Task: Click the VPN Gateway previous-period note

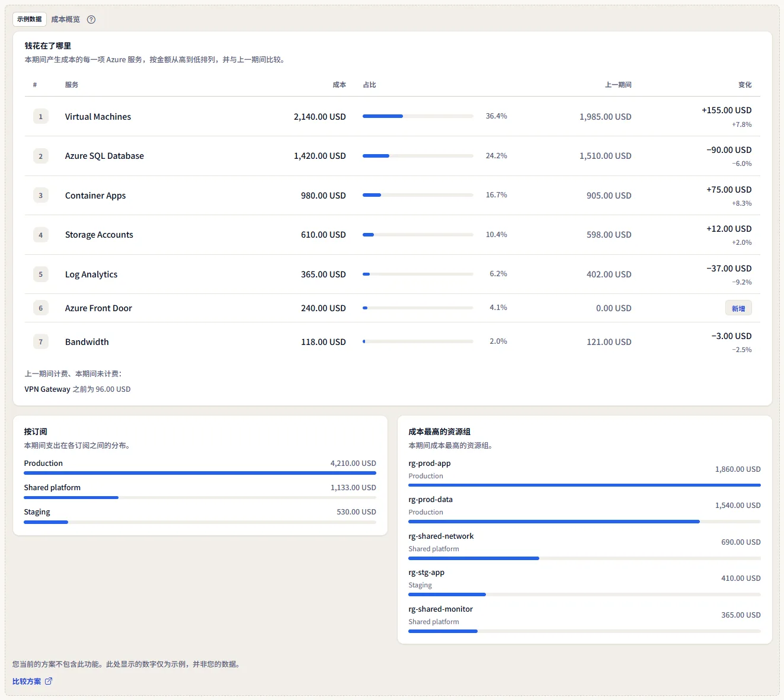Action: tap(78, 389)
